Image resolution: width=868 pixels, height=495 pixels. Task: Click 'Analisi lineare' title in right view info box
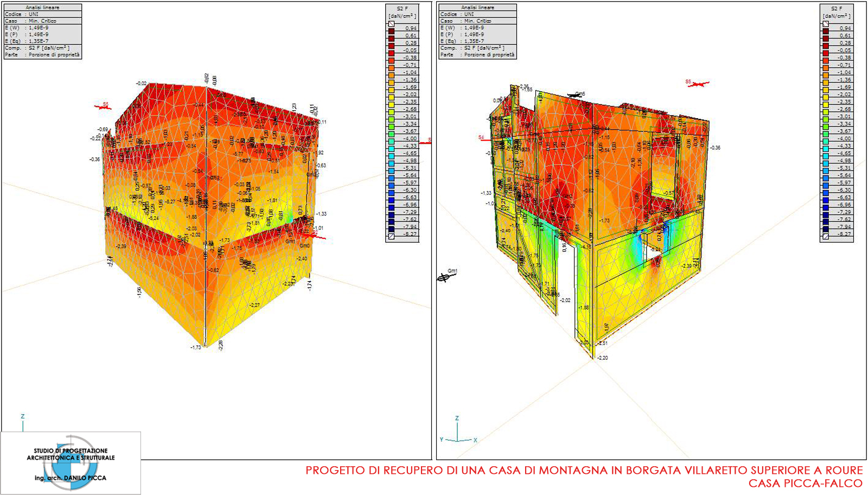pyautogui.click(x=478, y=8)
